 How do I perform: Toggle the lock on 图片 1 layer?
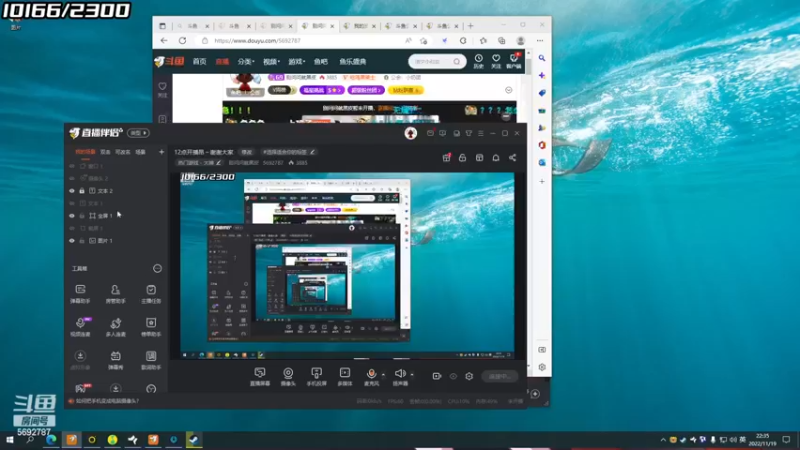coord(82,241)
